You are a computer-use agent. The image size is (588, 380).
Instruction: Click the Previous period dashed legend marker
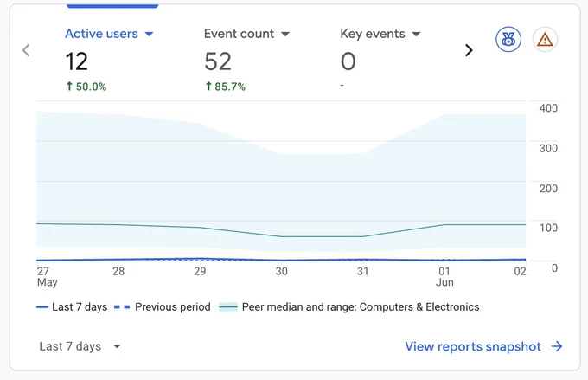[122, 307]
